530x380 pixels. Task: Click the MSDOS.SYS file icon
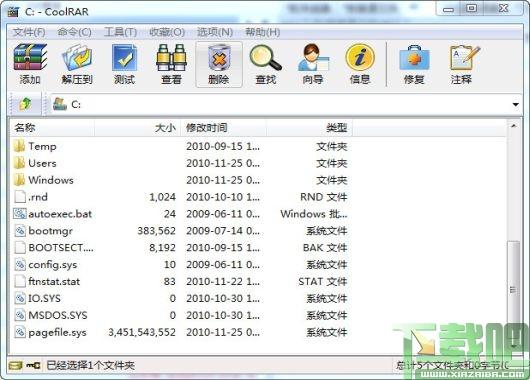(x=20, y=315)
